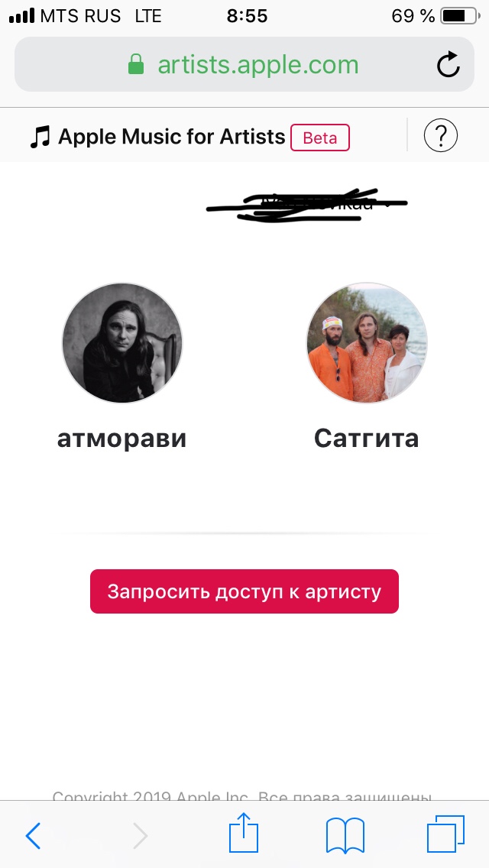Tap the Safari back arrow

pos(33,835)
